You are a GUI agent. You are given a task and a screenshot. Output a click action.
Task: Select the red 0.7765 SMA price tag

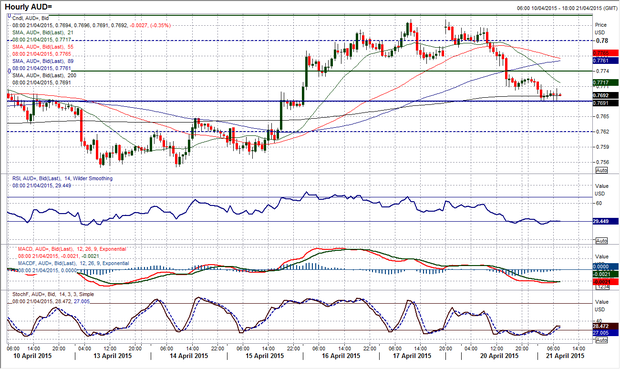point(605,53)
